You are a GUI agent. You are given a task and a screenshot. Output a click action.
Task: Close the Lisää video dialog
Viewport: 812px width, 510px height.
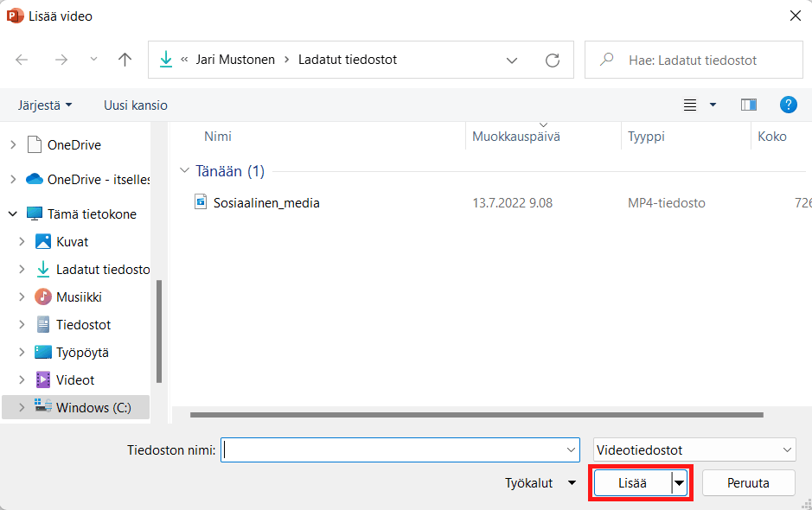click(796, 16)
